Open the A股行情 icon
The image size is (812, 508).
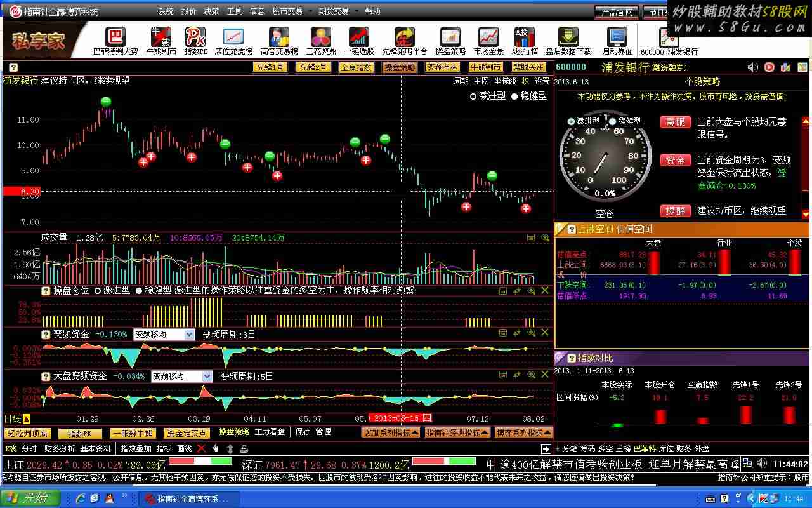[x=525, y=41]
